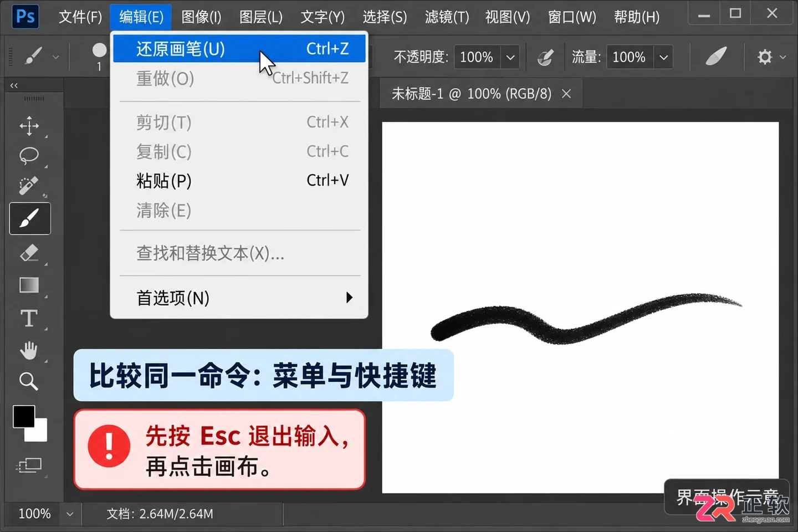Open the View menu
798x532 pixels.
coord(508,17)
